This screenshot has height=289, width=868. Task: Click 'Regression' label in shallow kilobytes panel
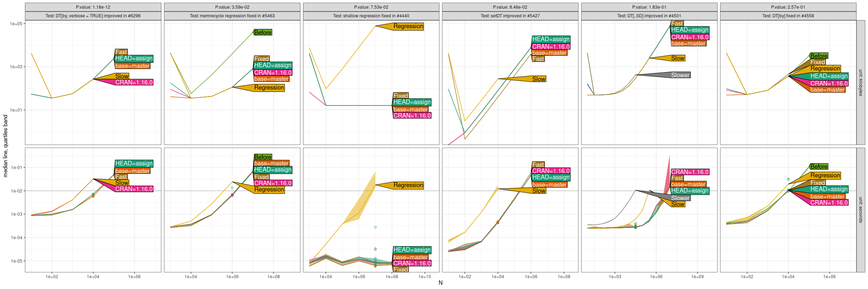click(x=408, y=26)
